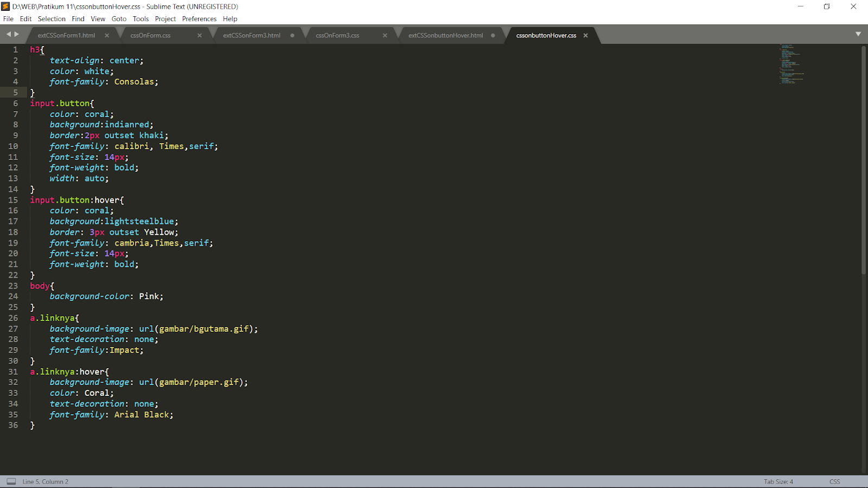
Task: Click 'input.button{' selector on line 6
Action: coord(62,103)
